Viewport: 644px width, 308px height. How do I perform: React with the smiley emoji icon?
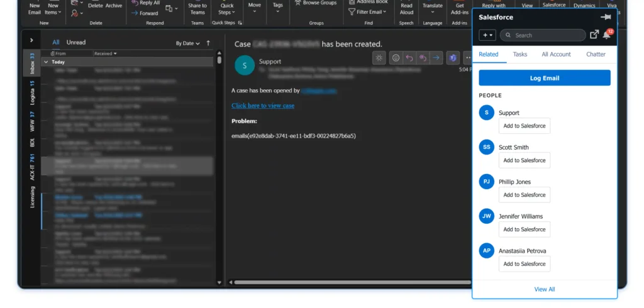tap(396, 58)
